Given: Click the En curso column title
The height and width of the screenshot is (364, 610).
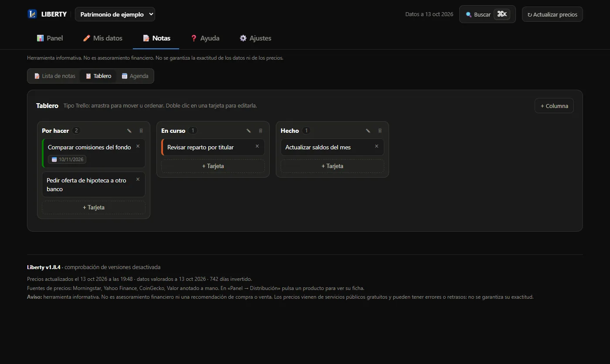Looking at the screenshot, I should pyautogui.click(x=173, y=131).
